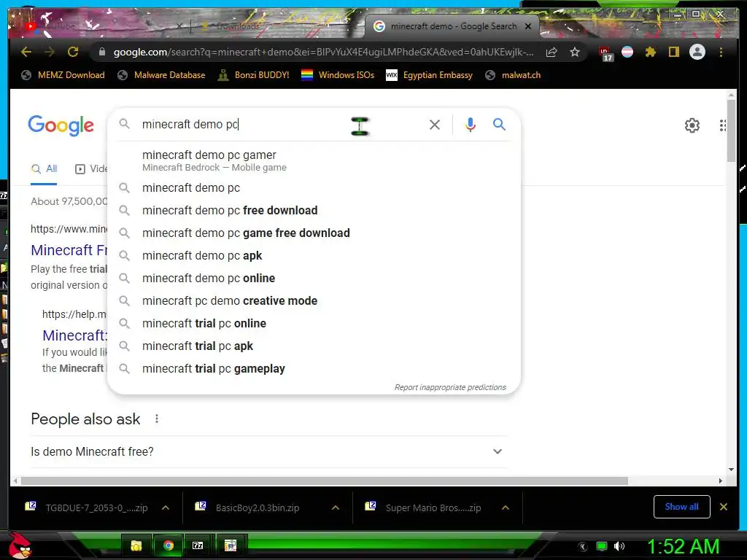Screen dimensions: 747x560
Task: Open Google quick settings gear
Action: 692,125
